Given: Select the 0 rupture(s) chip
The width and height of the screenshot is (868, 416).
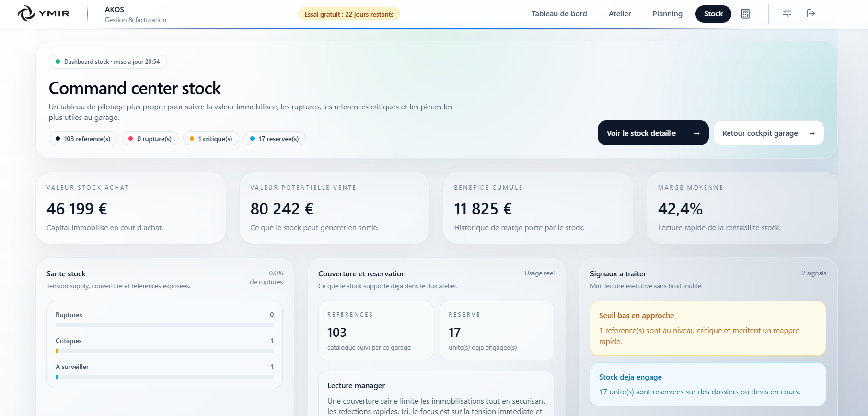Looking at the screenshot, I should coord(150,139).
